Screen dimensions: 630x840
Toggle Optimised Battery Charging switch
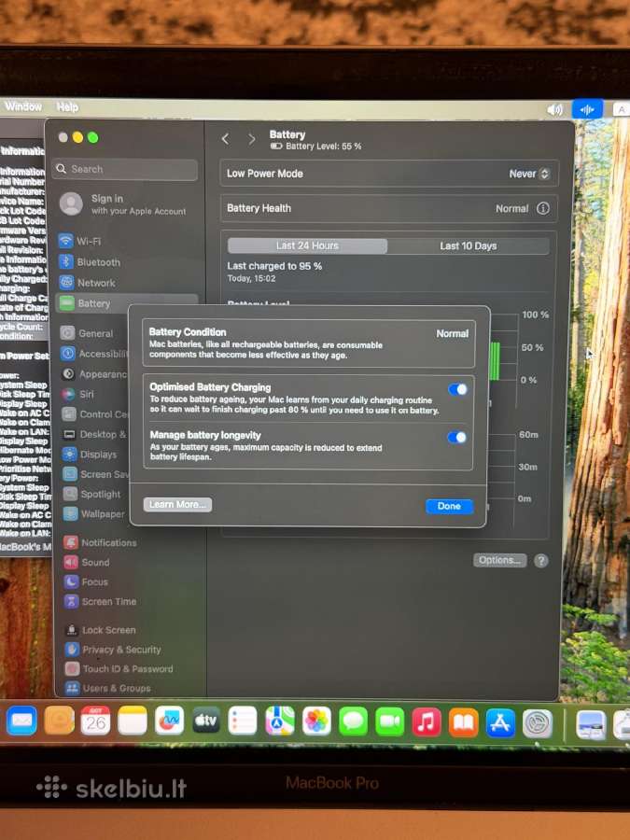pos(457,389)
